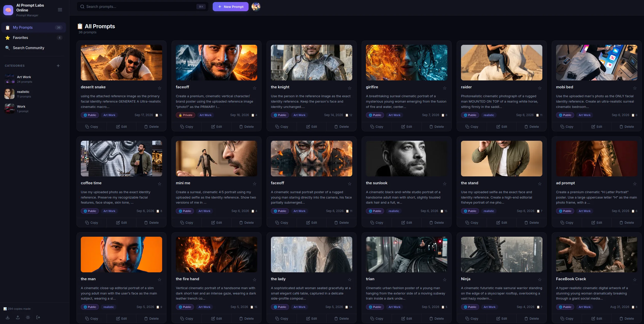Switch to light theme using the sun icon

coord(28,317)
